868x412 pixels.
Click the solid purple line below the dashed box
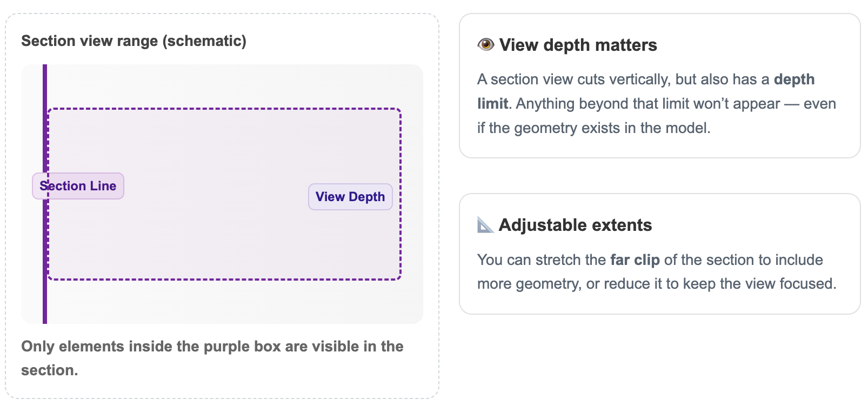tap(45, 303)
